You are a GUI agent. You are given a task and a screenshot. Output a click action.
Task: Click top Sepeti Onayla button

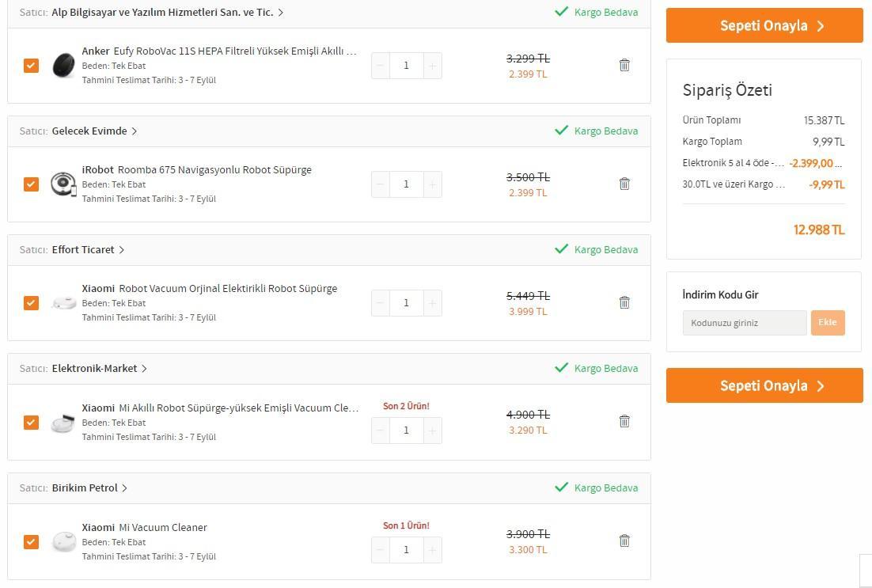tap(764, 25)
